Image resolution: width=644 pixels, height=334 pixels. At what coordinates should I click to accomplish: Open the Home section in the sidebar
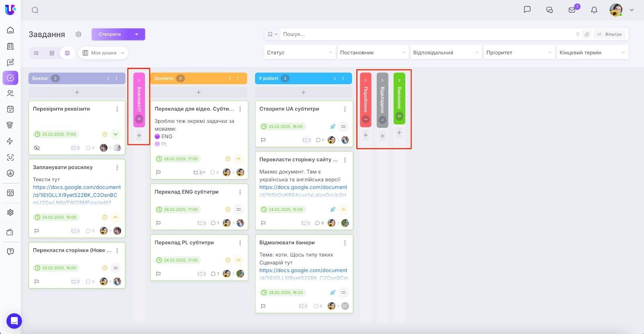coord(10,30)
